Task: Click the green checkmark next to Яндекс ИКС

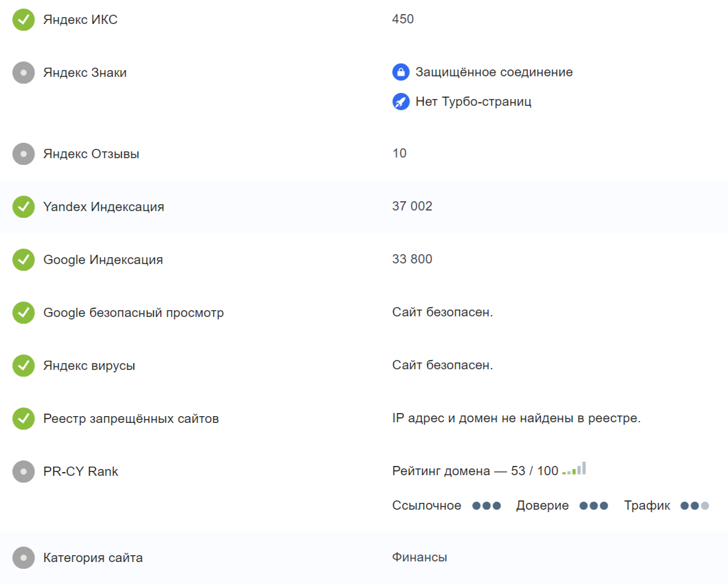Action: (23, 19)
